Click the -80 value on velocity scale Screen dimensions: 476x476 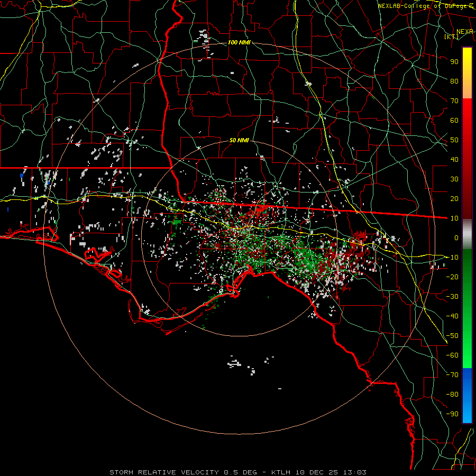coord(452,395)
